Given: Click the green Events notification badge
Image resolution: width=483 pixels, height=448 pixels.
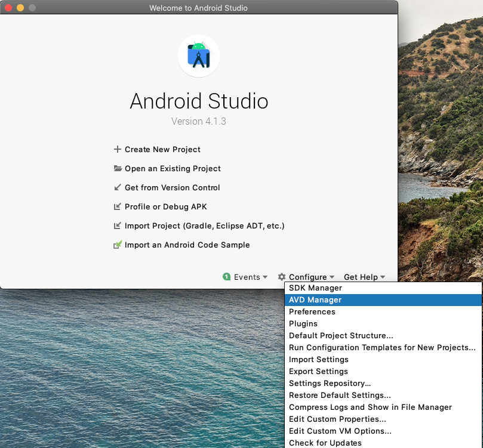Looking at the screenshot, I should (226, 277).
